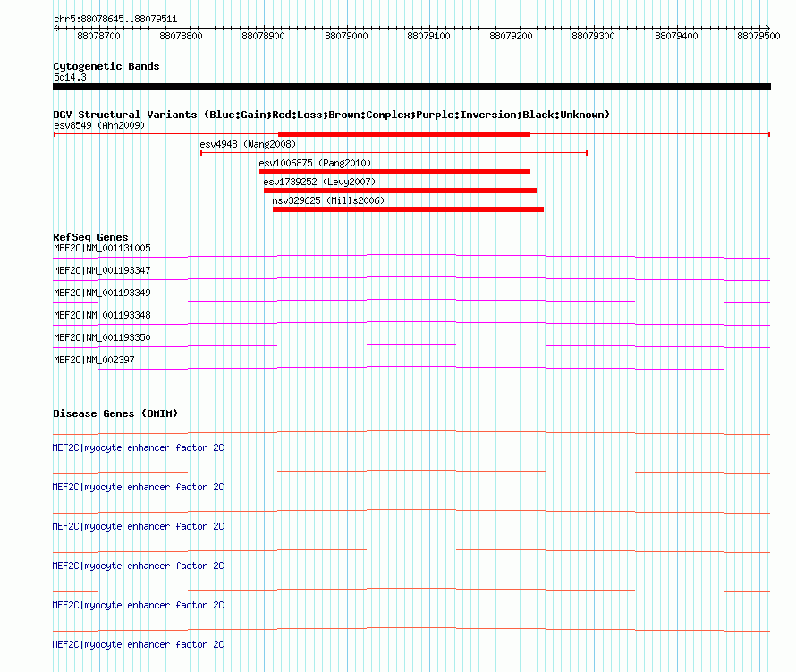The image size is (796, 672).
Task: Select transcript MEF2C|NM_001193348
Action: (x=102, y=316)
